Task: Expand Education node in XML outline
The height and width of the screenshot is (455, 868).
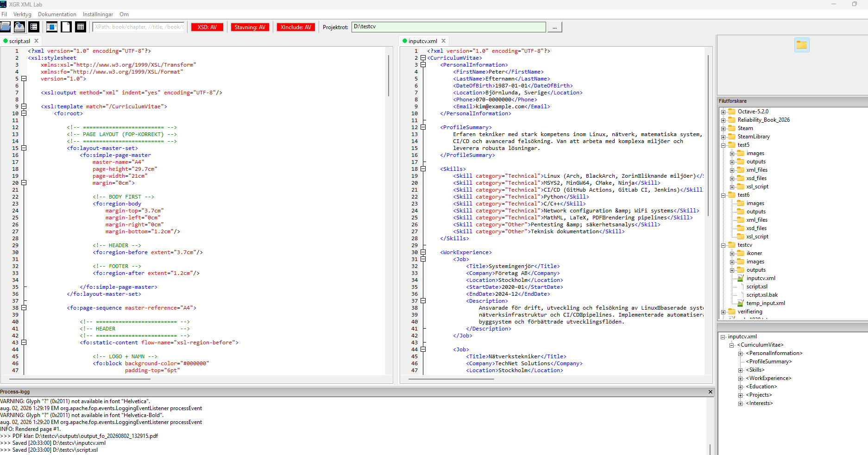Action: pyautogui.click(x=741, y=387)
